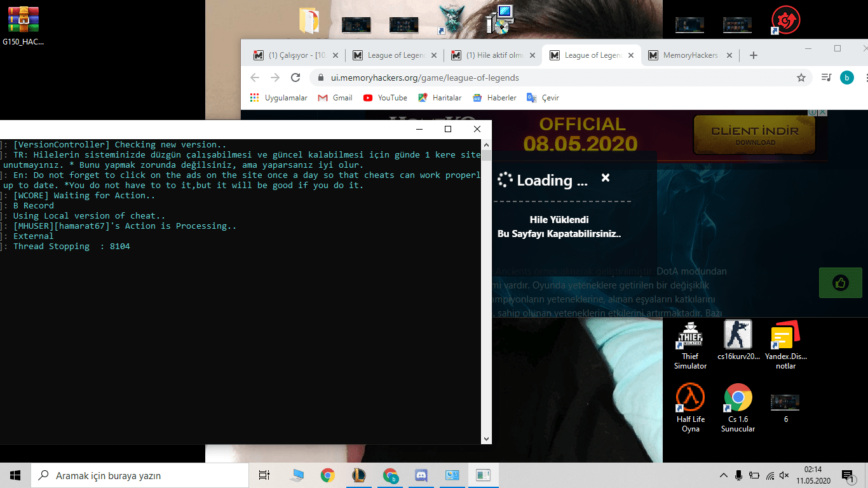Open a new Chrome tab with the plus button

(754, 55)
